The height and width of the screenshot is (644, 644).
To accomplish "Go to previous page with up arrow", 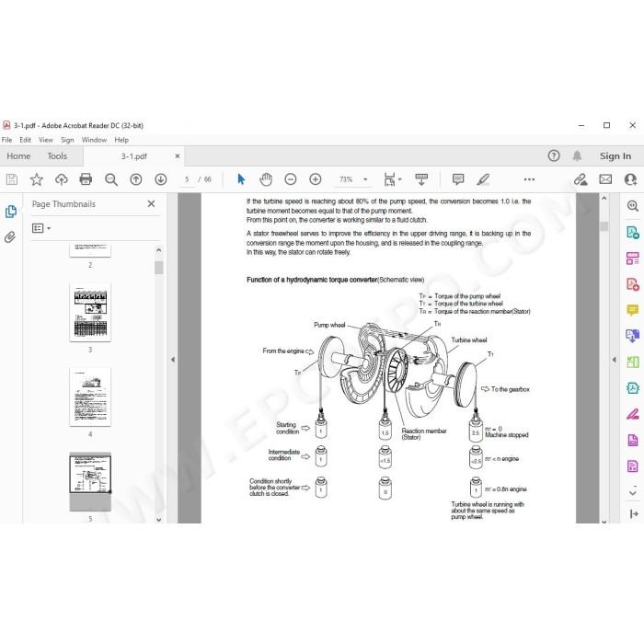I will 136,179.
